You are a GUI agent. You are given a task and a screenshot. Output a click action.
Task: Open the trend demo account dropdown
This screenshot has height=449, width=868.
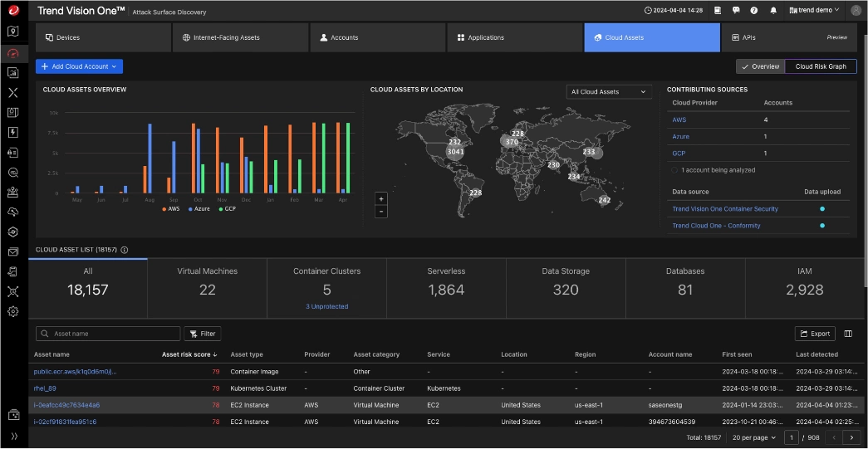coord(814,10)
